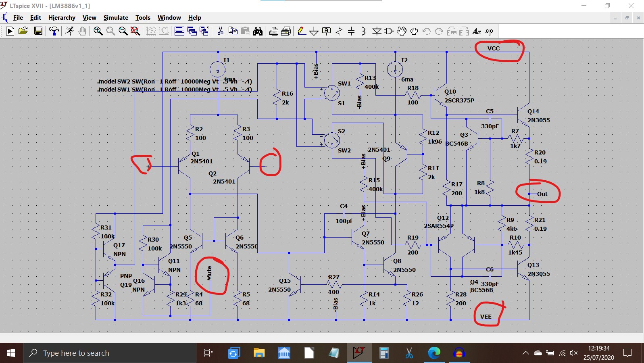The height and width of the screenshot is (363, 644).
Task: Click the SW1 switch symbol S1
Action: (332, 93)
